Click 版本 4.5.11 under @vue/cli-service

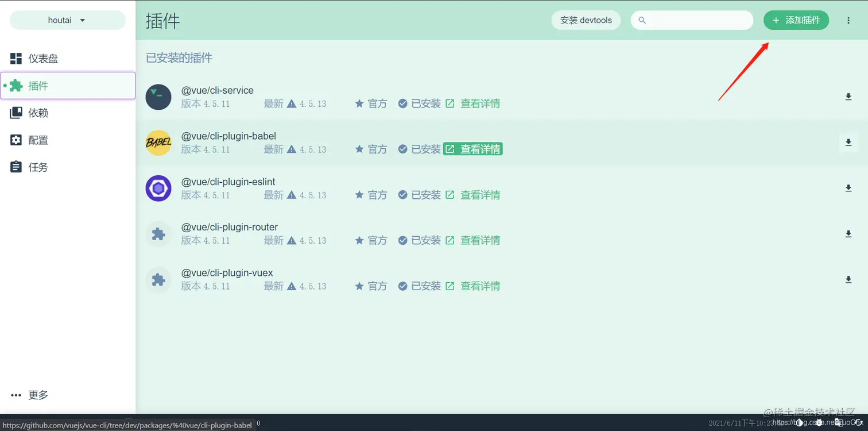[206, 103]
